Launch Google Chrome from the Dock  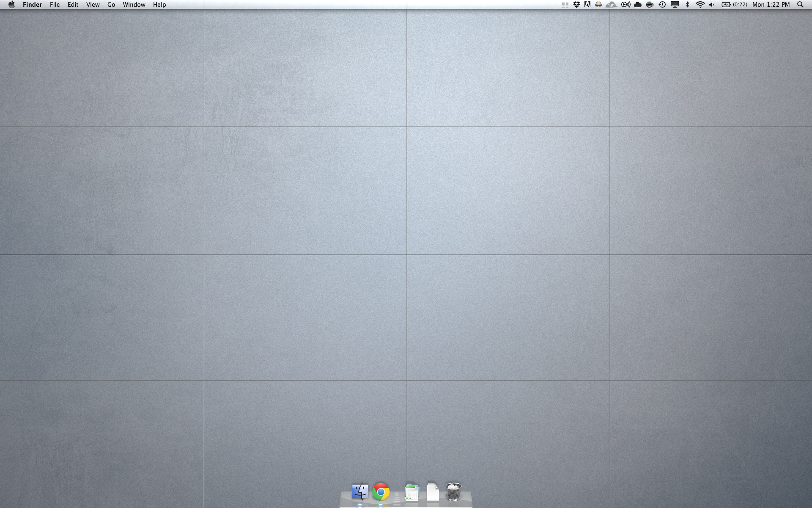tap(381, 492)
